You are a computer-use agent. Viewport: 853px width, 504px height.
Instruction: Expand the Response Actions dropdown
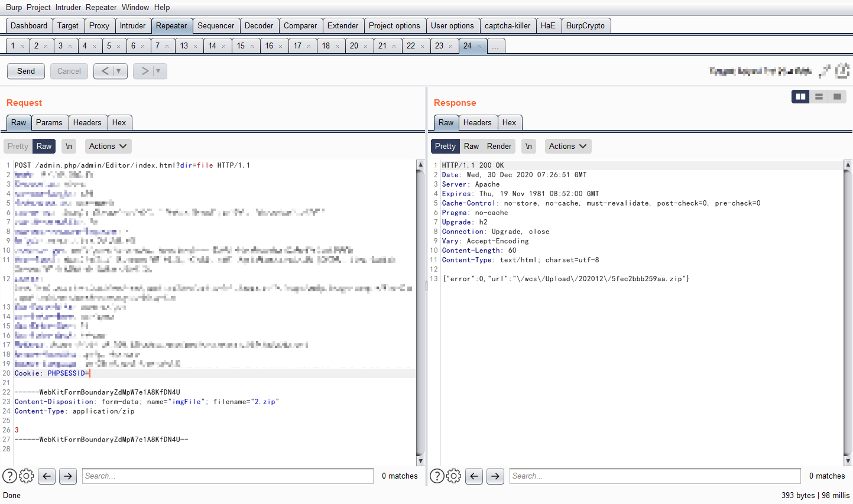(567, 146)
